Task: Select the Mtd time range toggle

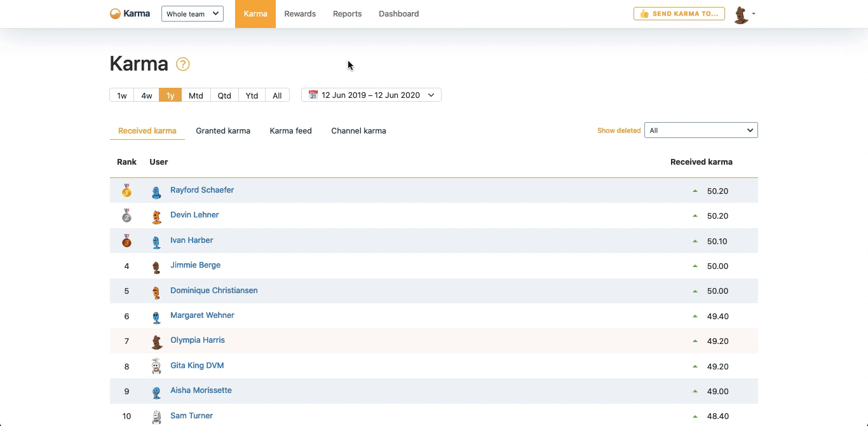Action: pyautogui.click(x=196, y=95)
